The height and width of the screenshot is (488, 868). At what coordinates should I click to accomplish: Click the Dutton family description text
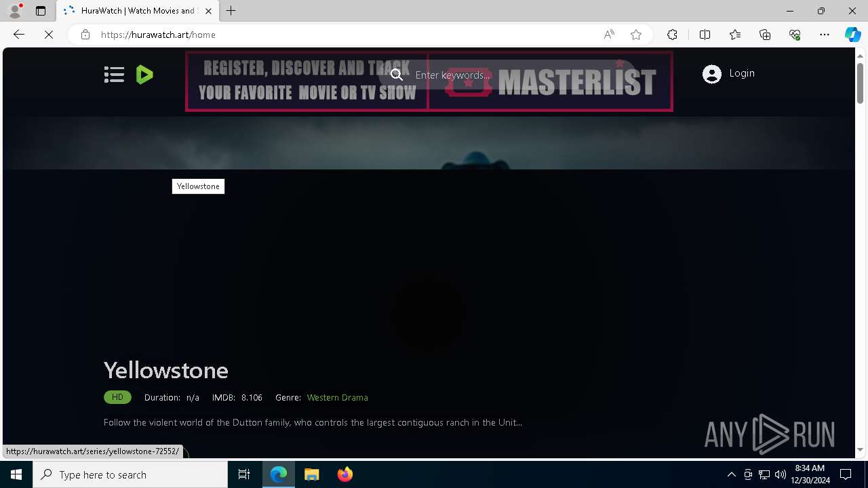(313, 422)
